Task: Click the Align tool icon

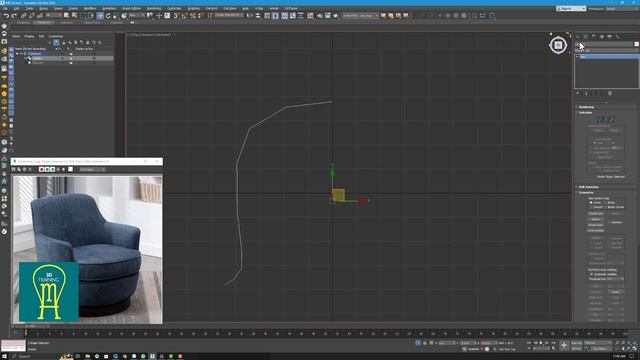Action: [x=258, y=16]
